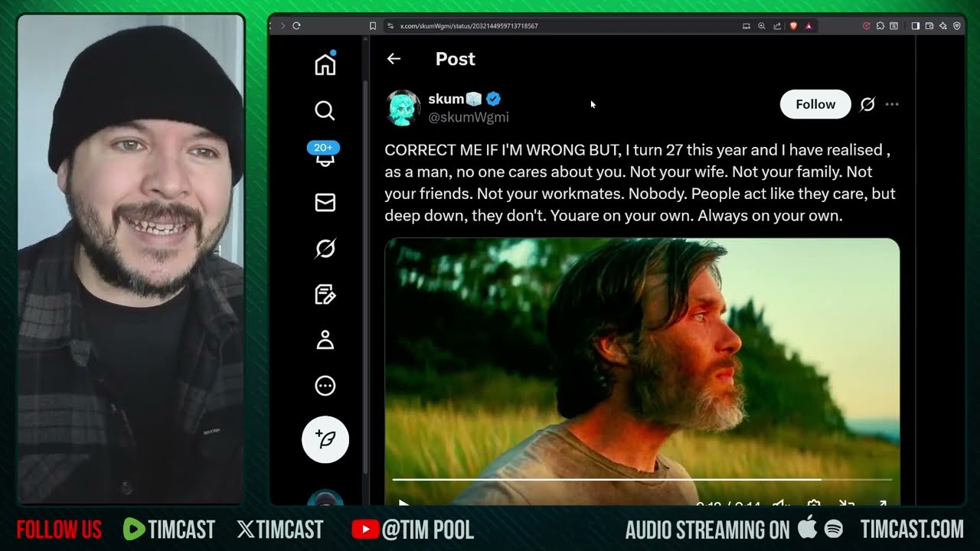Open the Profile person icon
This screenshot has width=980, height=551.
325,340
